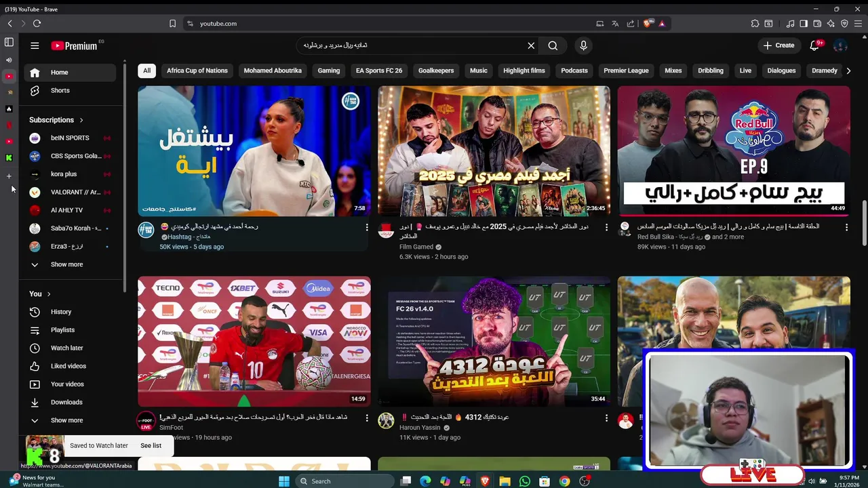The height and width of the screenshot is (488, 868).
Task: Open kora plus subscription channel
Action: click(71, 174)
